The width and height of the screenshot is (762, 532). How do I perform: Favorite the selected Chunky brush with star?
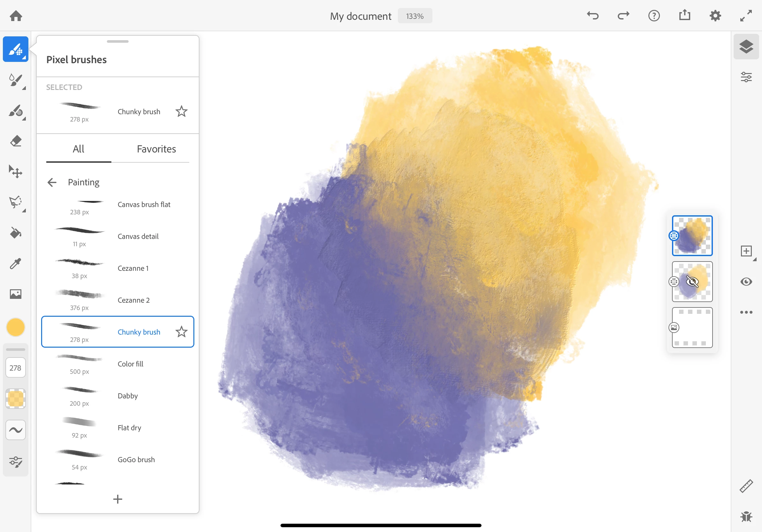tap(181, 111)
